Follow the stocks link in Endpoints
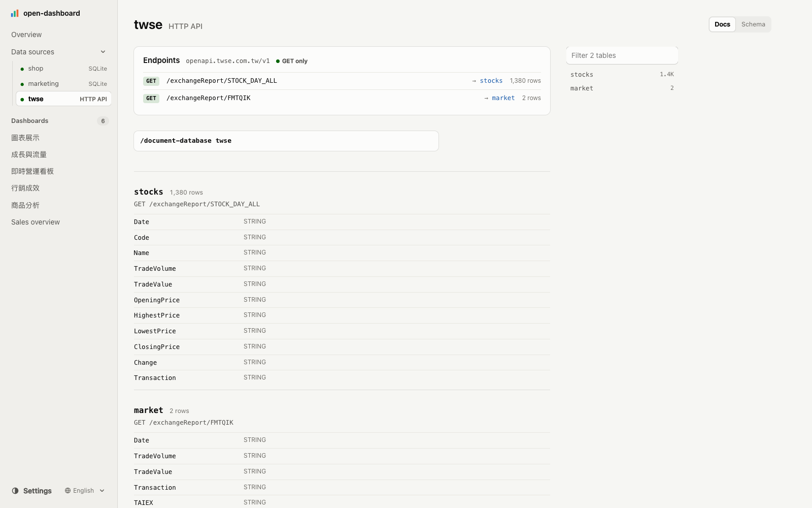 [x=491, y=81]
